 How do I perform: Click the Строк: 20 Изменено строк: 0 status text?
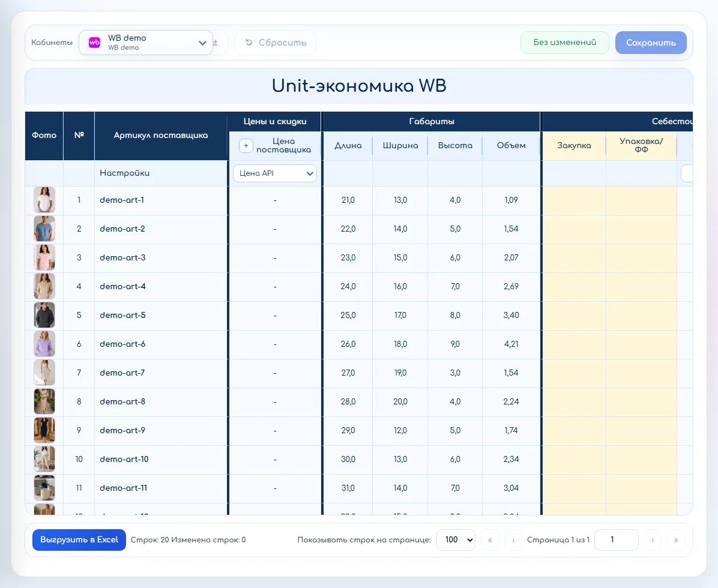tap(188, 540)
